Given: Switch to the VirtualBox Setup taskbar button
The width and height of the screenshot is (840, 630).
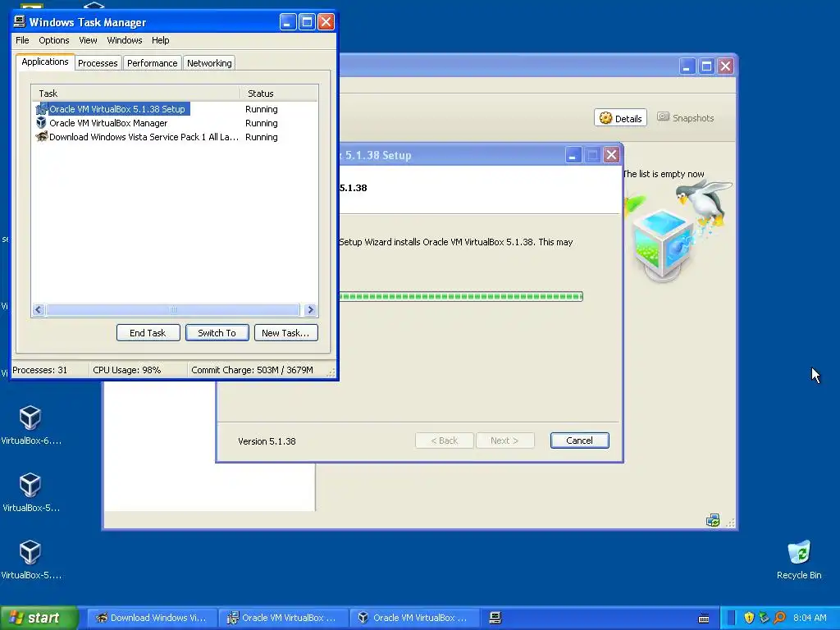Looking at the screenshot, I should click(x=283, y=618).
